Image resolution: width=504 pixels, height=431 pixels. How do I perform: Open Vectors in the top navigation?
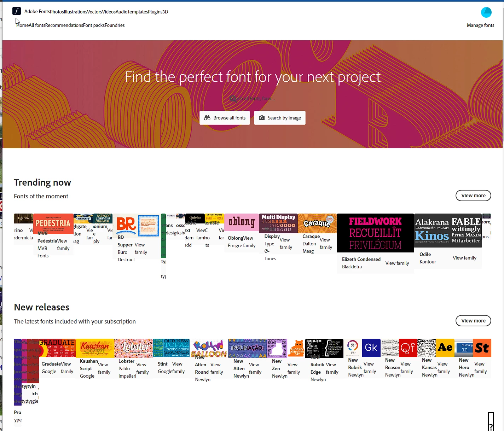(x=94, y=12)
